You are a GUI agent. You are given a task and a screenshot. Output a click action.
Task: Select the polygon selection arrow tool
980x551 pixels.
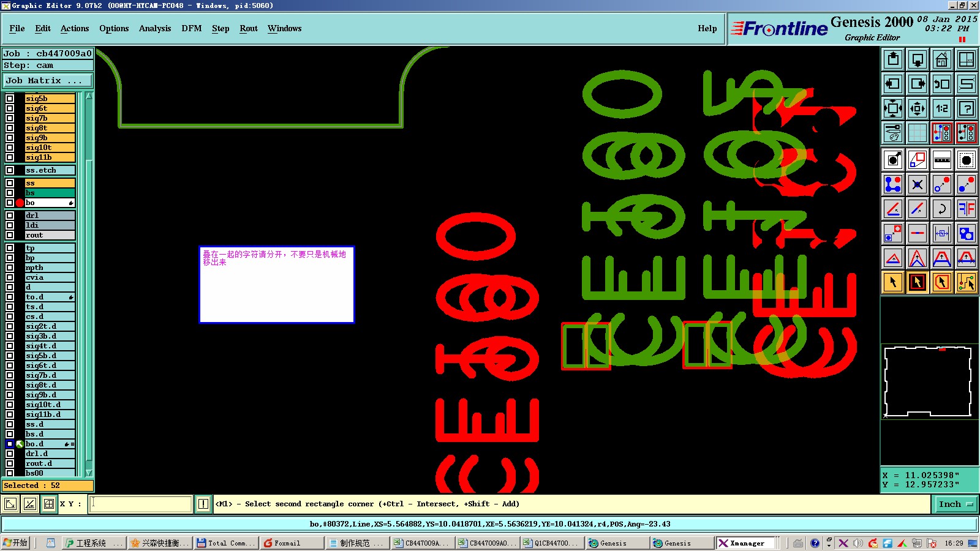point(942,282)
